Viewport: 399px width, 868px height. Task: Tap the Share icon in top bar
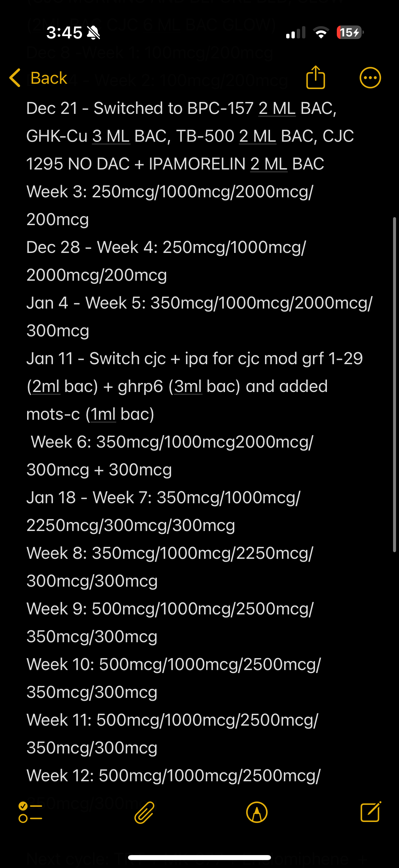coord(316,77)
